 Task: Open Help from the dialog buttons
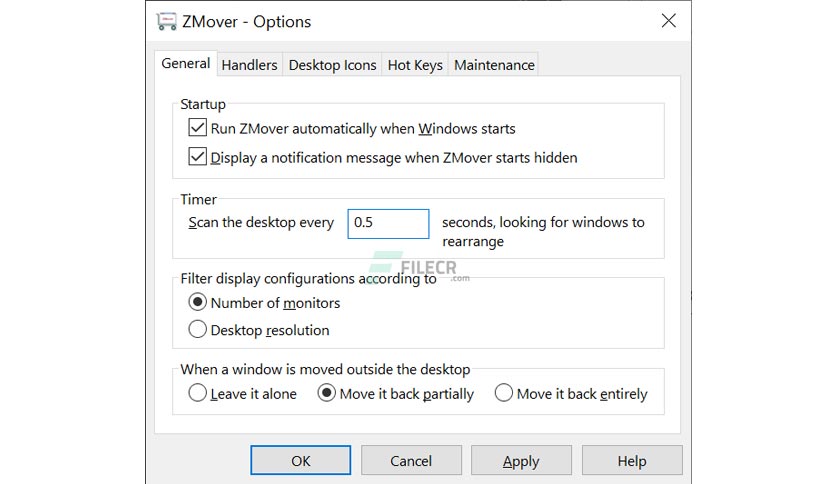click(632, 460)
